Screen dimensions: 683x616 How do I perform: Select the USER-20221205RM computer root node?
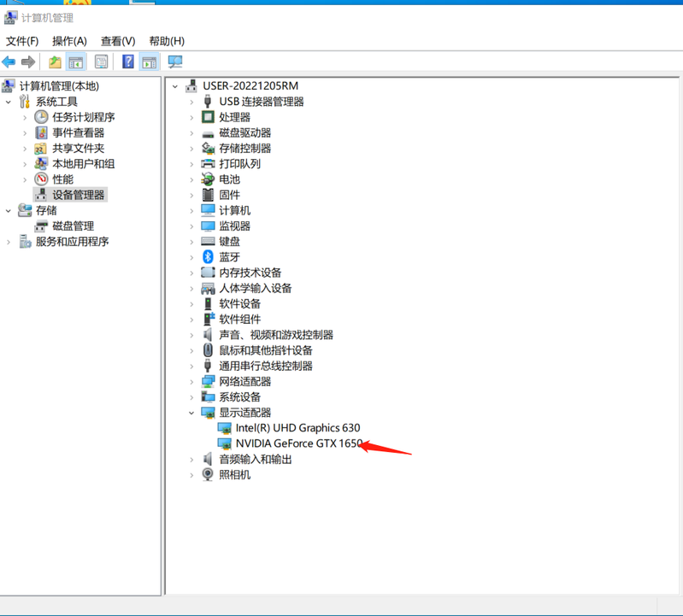(x=250, y=86)
